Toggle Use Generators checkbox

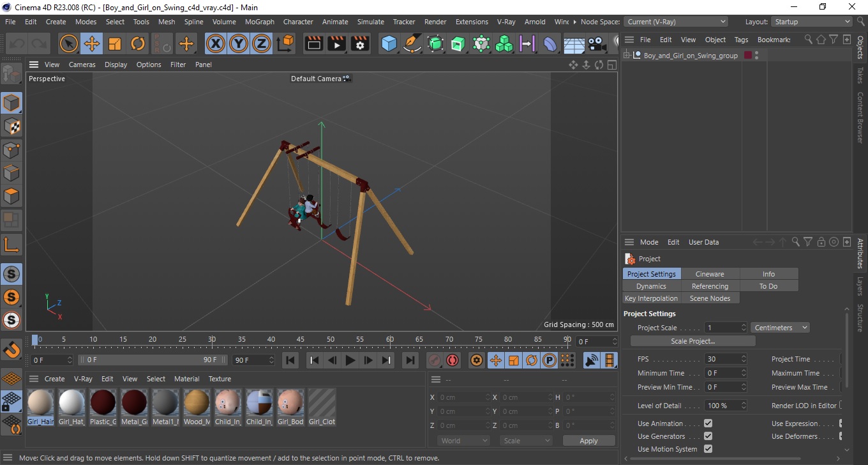[708, 436]
